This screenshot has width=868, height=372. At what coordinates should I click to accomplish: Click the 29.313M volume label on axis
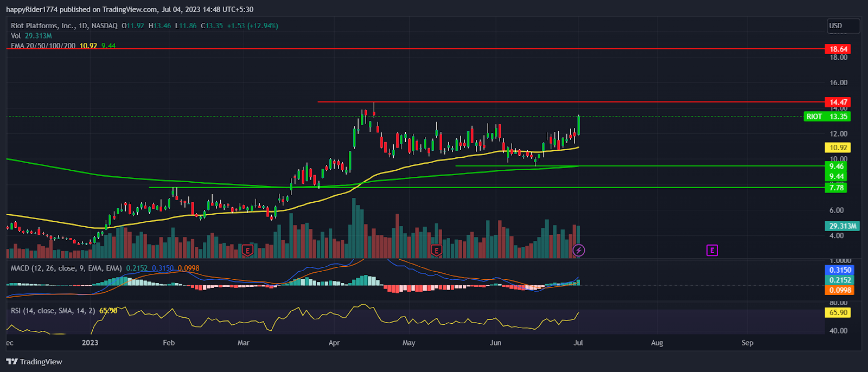pyautogui.click(x=843, y=226)
